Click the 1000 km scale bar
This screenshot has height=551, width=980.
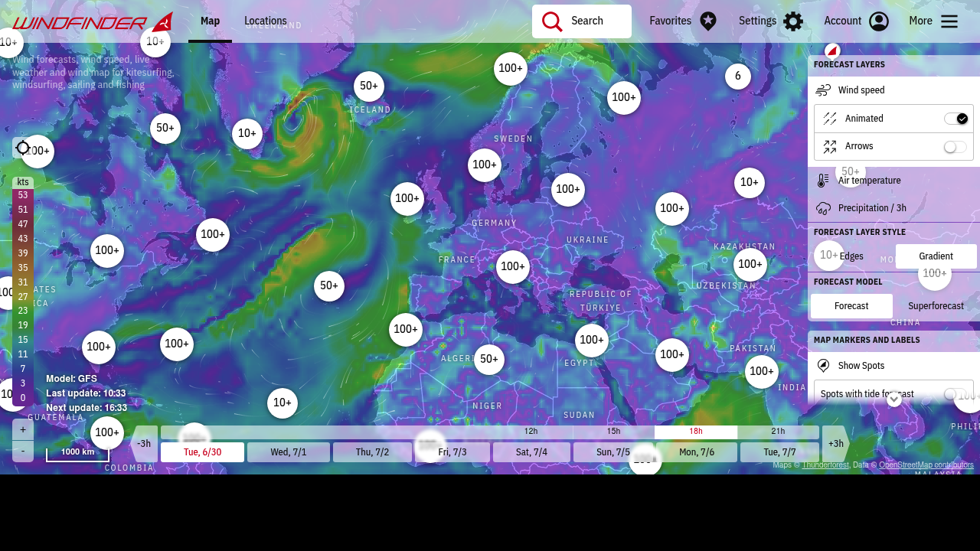click(77, 453)
